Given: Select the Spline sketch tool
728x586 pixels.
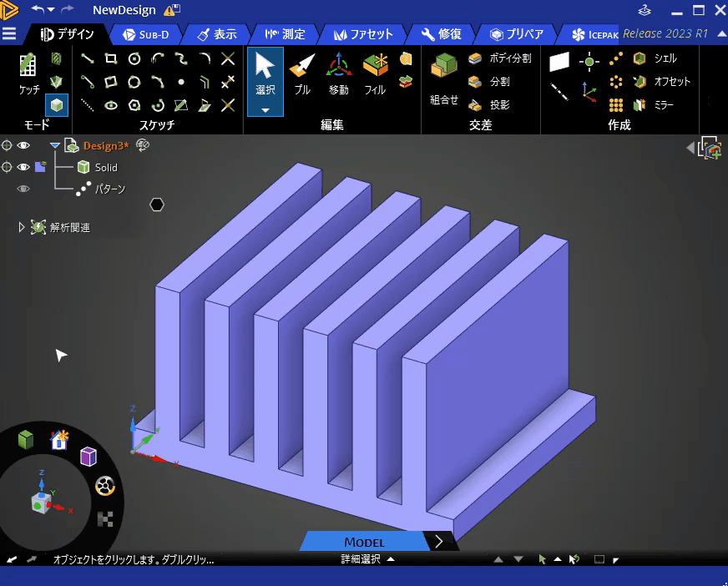Looking at the screenshot, I should click(x=181, y=58).
